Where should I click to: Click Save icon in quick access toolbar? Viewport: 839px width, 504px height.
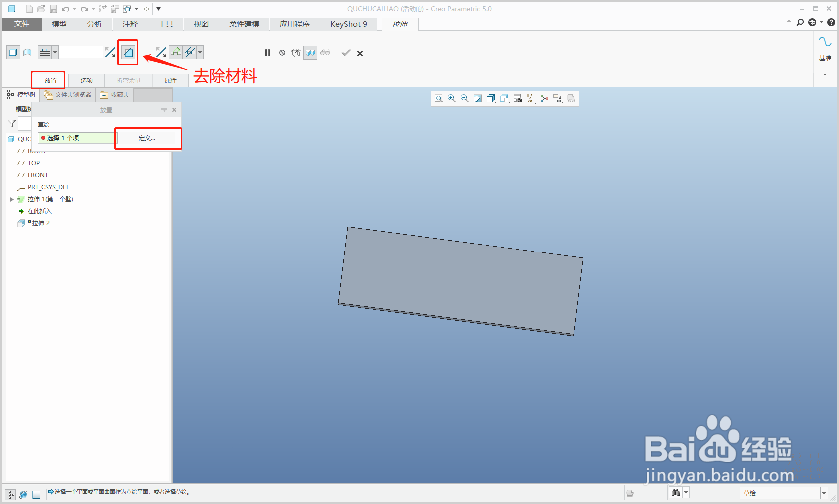(x=53, y=9)
